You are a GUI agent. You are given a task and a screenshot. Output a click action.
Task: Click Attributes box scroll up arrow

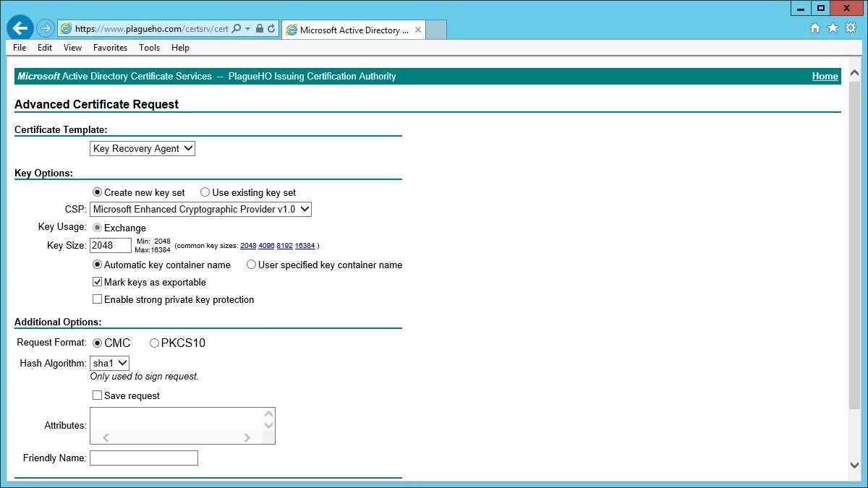[269, 414]
